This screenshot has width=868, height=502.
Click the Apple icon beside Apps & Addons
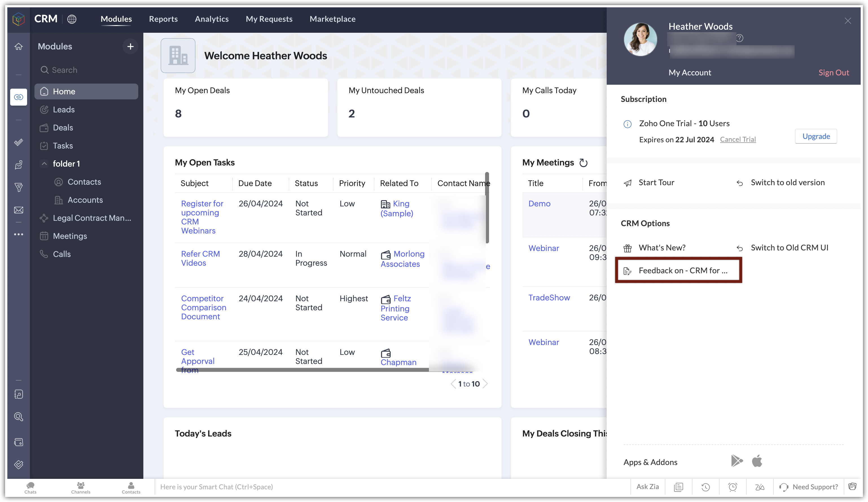pos(757,461)
